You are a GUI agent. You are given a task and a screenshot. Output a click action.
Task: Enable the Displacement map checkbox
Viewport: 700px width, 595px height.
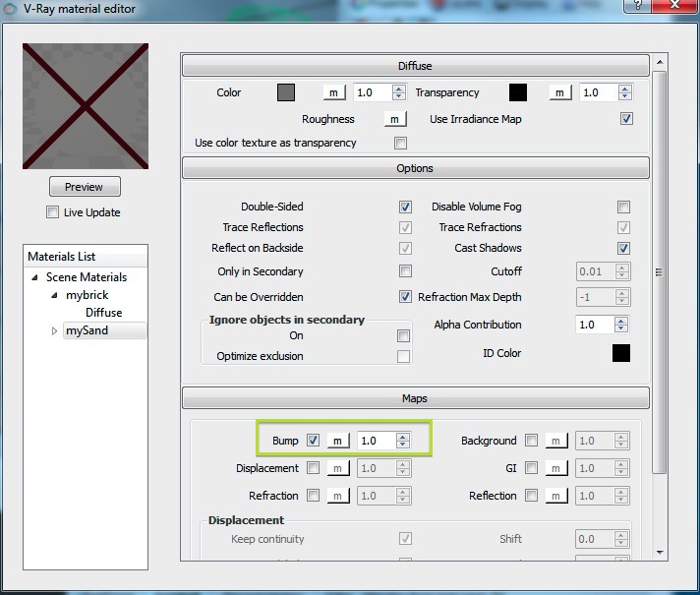pyautogui.click(x=314, y=468)
